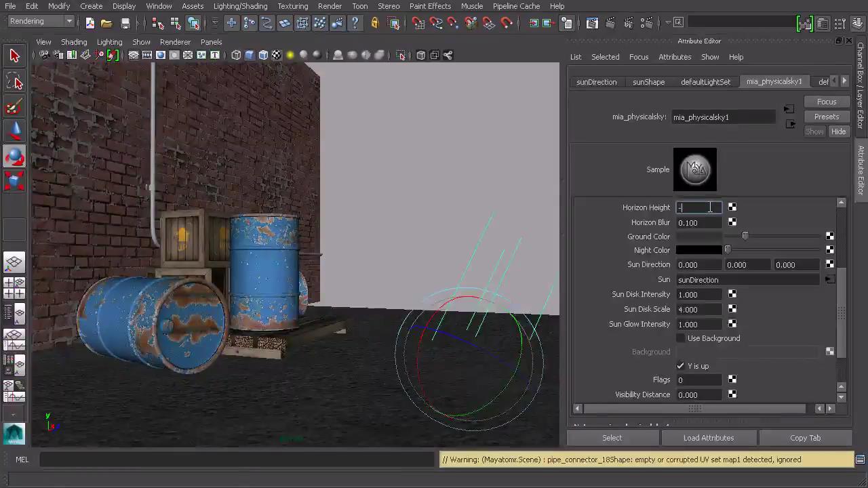Open the Lighting/Shading menu

point(240,6)
